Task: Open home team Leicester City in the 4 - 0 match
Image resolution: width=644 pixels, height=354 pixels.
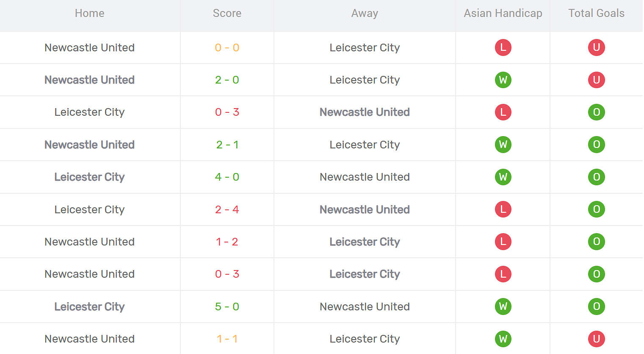Action: pyautogui.click(x=89, y=177)
